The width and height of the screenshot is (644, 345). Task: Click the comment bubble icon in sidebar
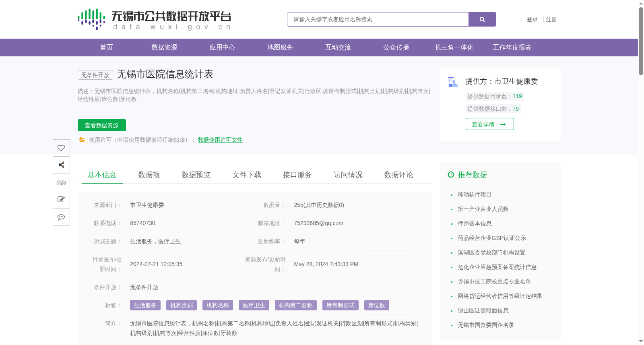point(61,217)
